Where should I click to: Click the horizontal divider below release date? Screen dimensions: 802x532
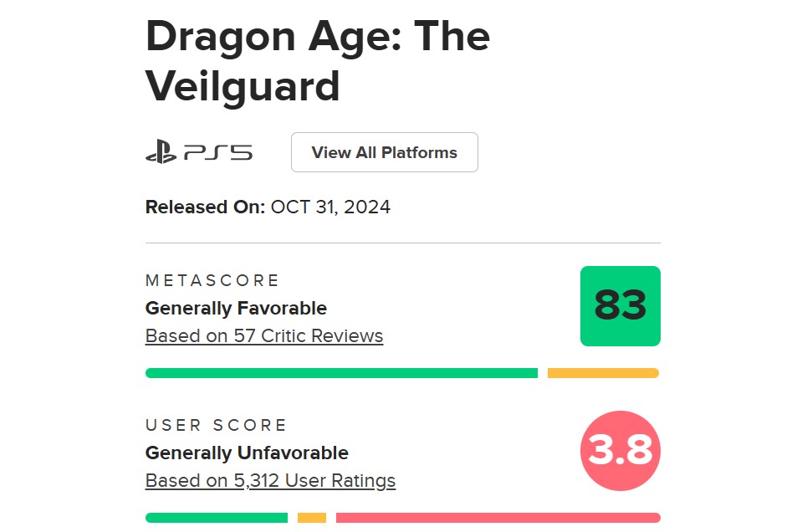click(403, 243)
